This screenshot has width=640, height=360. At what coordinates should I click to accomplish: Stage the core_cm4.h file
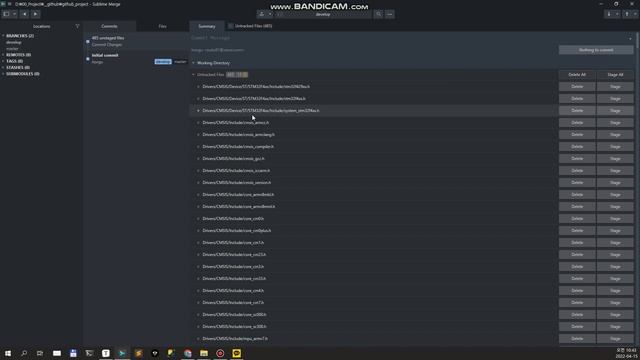point(615,291)
